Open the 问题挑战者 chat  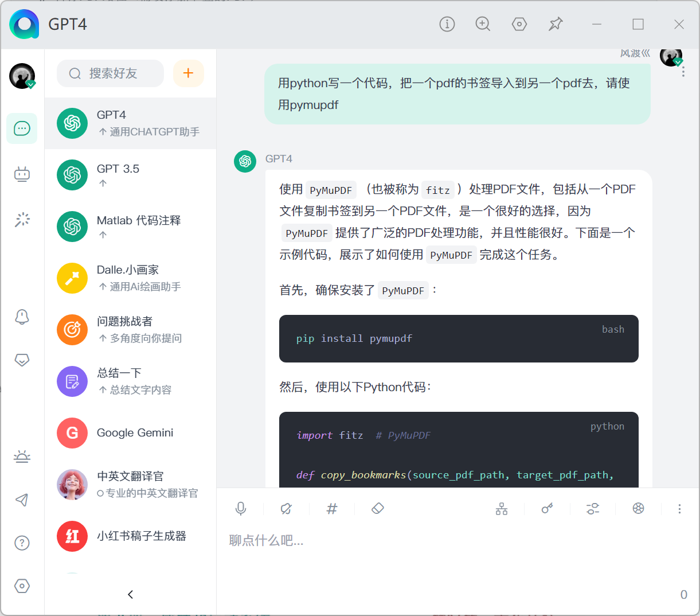click(x=130, y=330)
